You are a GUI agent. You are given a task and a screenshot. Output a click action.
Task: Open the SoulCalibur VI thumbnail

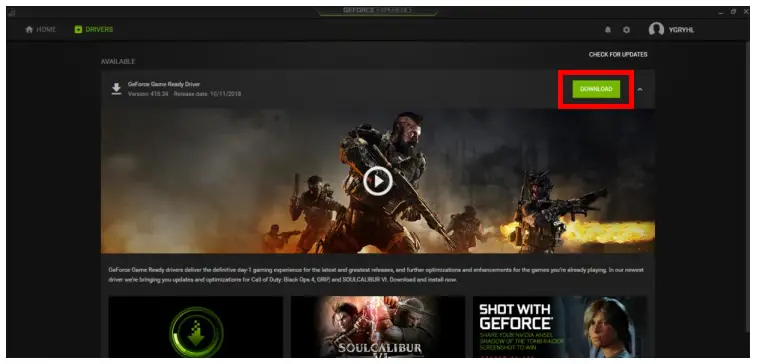[x=378, y=327]
